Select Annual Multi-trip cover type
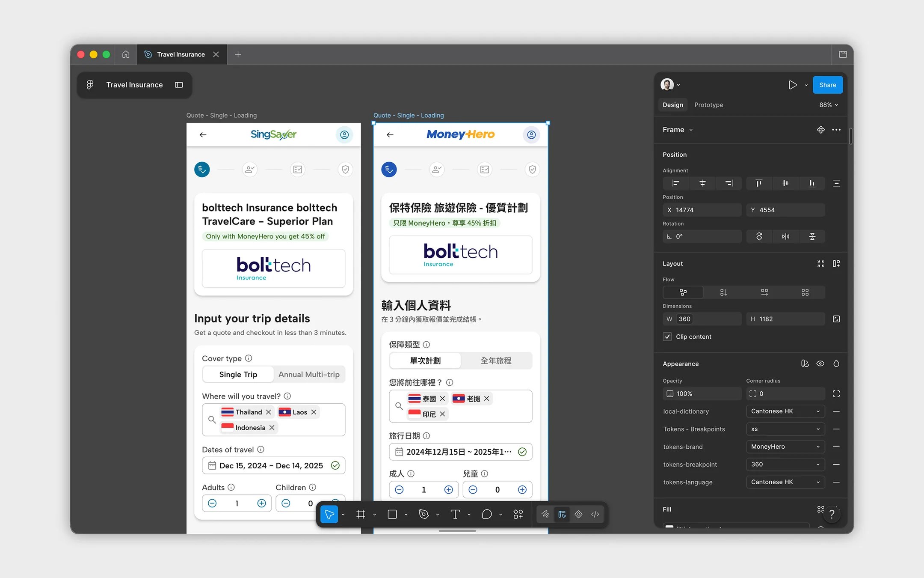Screen dimensions: 924x578 tap(309, 374)
